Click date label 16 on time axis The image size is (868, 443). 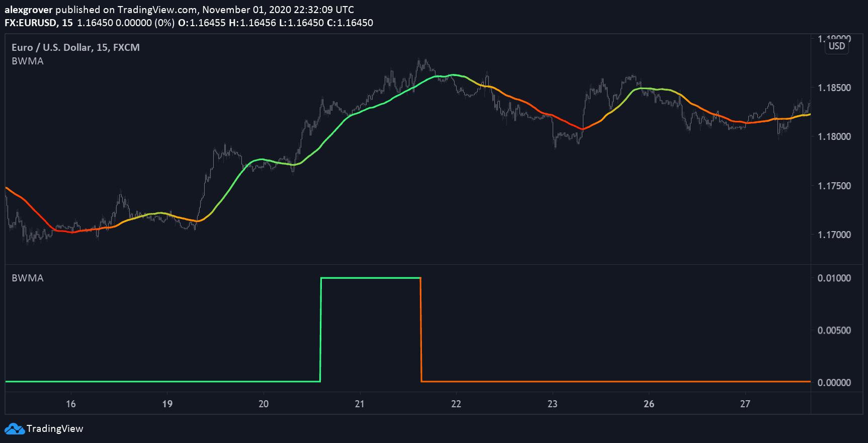coord(71,404)
